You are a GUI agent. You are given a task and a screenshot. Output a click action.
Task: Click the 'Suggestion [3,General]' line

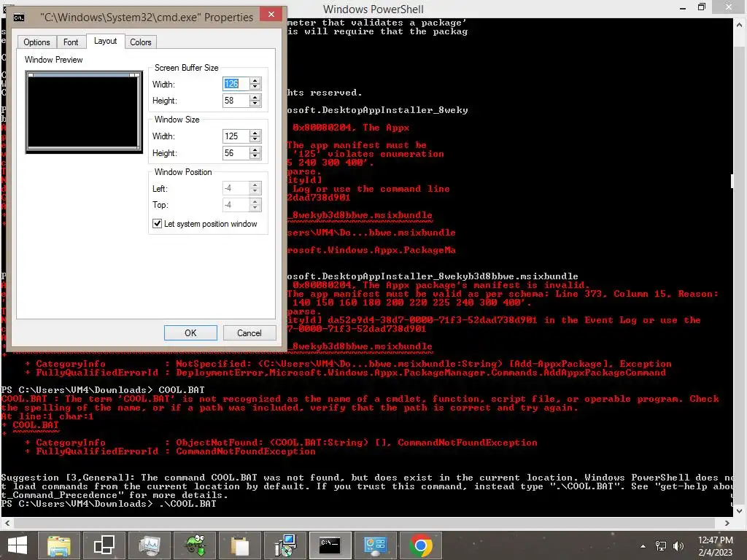(367, 478)
